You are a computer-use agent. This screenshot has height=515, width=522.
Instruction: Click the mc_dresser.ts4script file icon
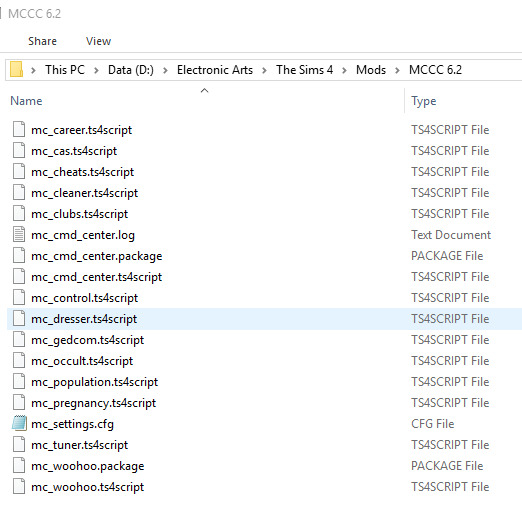[x=19, y=318]
